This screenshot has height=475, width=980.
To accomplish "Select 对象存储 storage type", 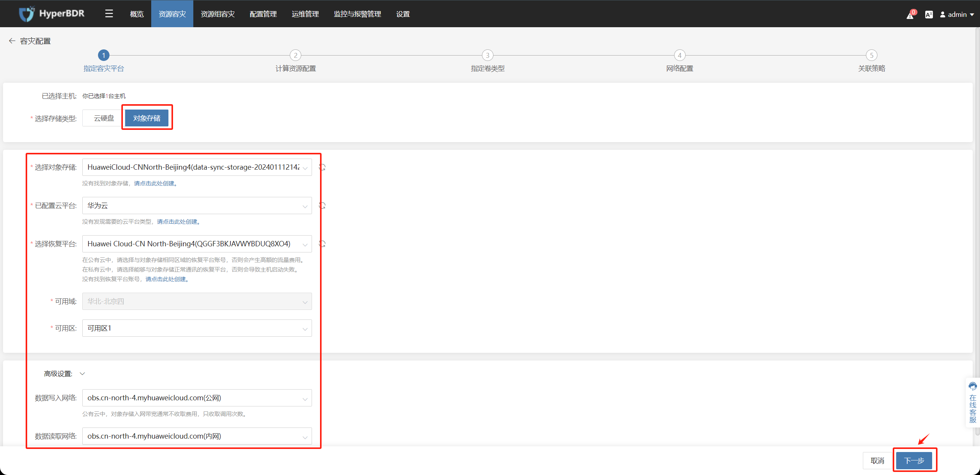I will 147,118.
